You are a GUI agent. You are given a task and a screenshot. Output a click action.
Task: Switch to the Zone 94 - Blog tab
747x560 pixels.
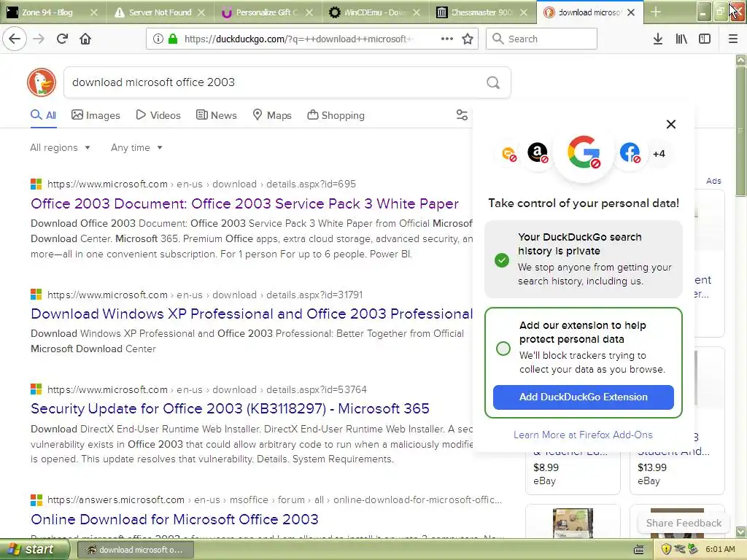coord(47,12)
